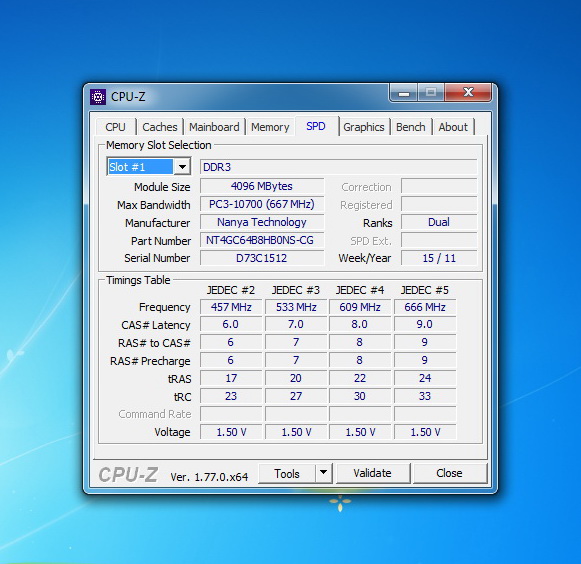The height and width of the screenshot is (564, 581).
Task: Click the empty SPD Ext. field
Action: [439, 240]
